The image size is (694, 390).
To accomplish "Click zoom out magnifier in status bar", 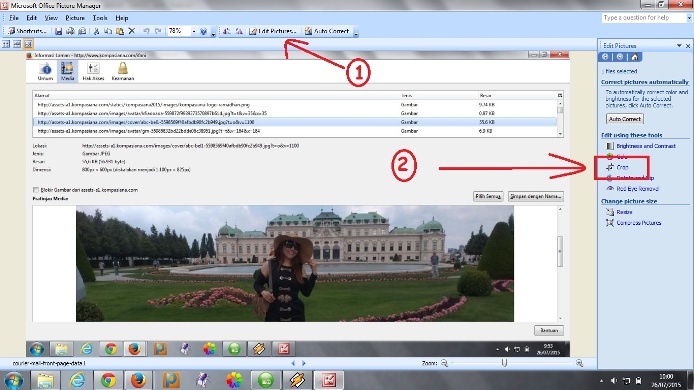I will (444, 363).
